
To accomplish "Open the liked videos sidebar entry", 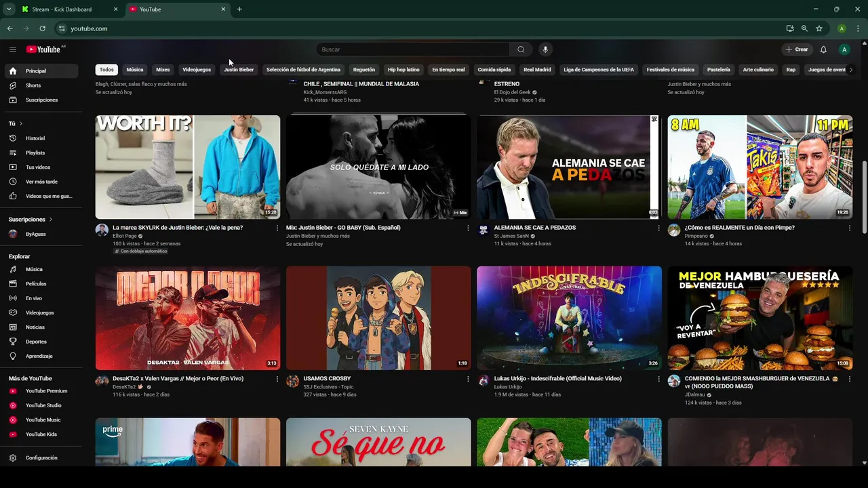I will (x=41, y=196).
